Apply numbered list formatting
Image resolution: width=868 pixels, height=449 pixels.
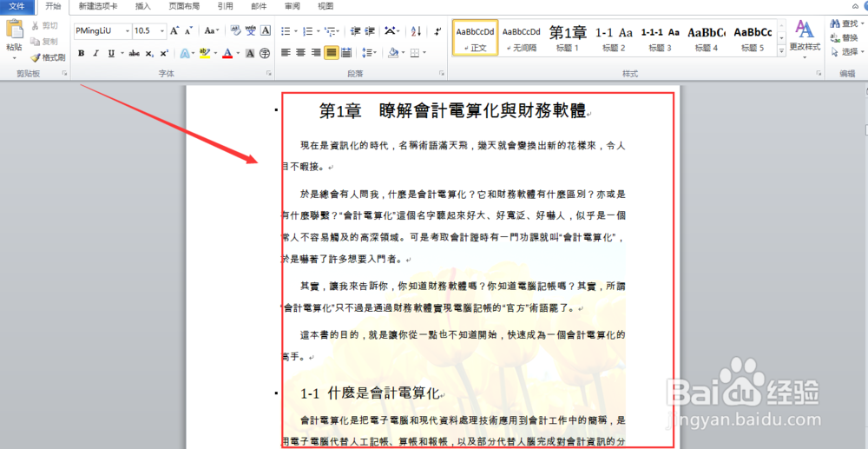point(308,30)
